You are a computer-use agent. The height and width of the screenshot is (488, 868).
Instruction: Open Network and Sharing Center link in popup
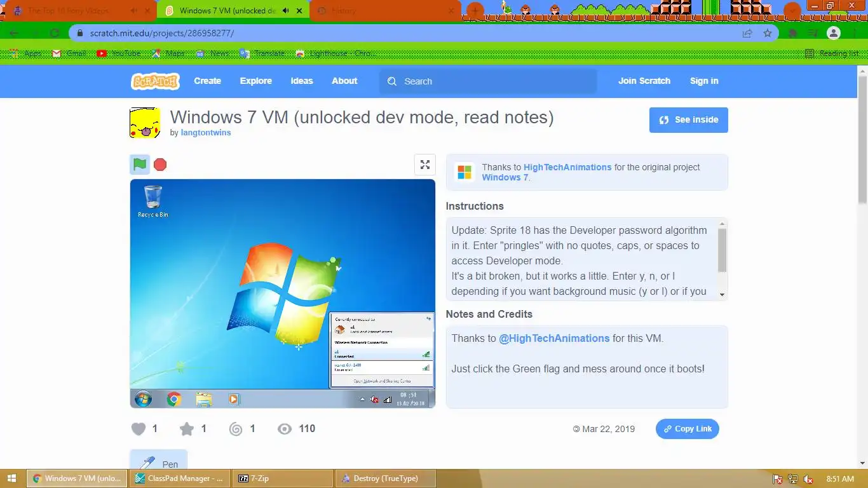pos(382,381)
